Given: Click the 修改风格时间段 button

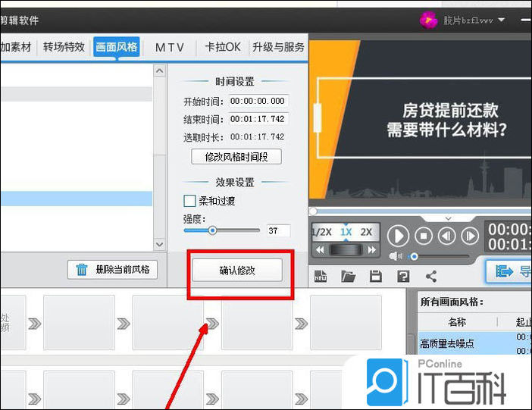Looking at the screenshot, I should pos(236,157).
